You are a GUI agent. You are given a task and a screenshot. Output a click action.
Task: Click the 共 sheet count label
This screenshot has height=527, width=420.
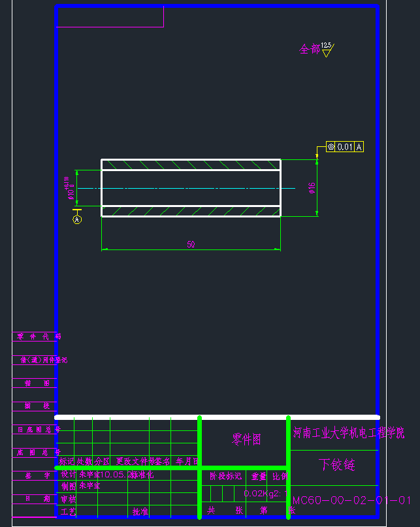point(211,511)
